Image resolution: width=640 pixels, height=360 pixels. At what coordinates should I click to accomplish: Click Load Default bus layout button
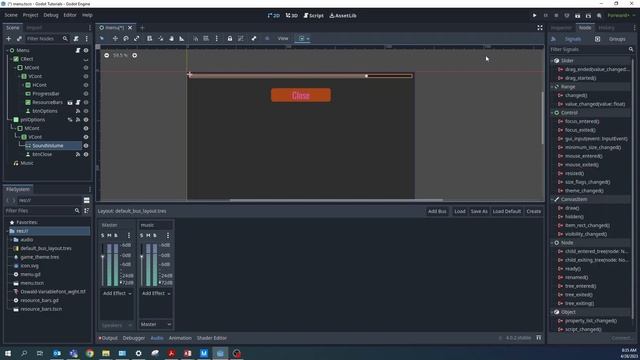coord(507,211)
